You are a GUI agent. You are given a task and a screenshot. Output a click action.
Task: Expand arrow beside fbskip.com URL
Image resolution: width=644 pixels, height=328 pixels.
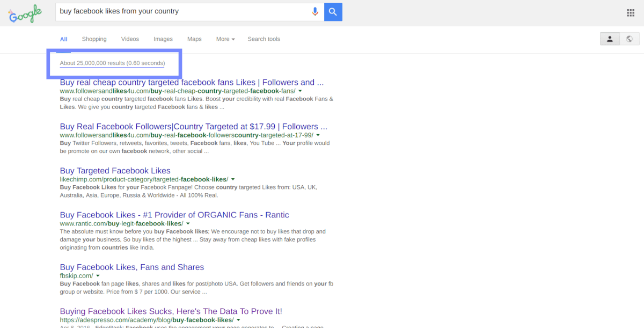point(98,276)
